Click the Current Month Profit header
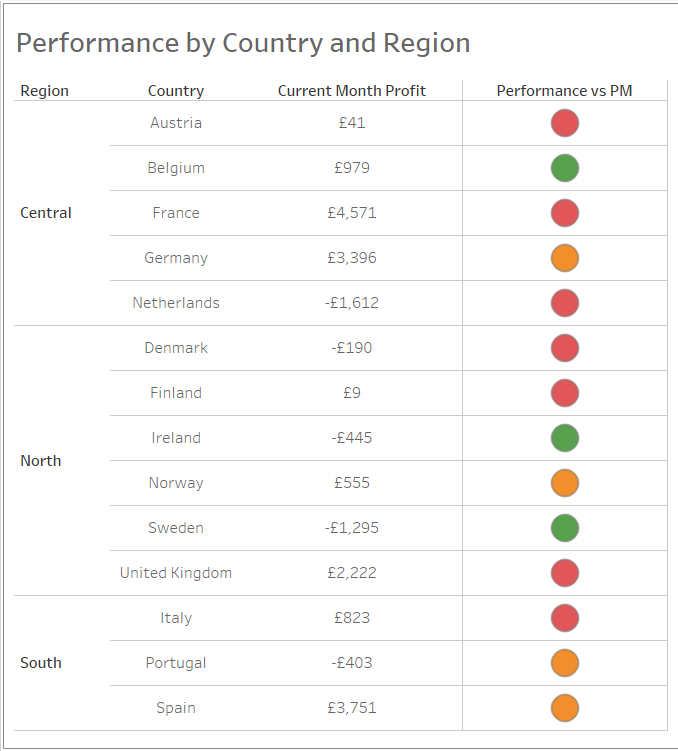Screen dimensions: 678x751 [352, 91]
